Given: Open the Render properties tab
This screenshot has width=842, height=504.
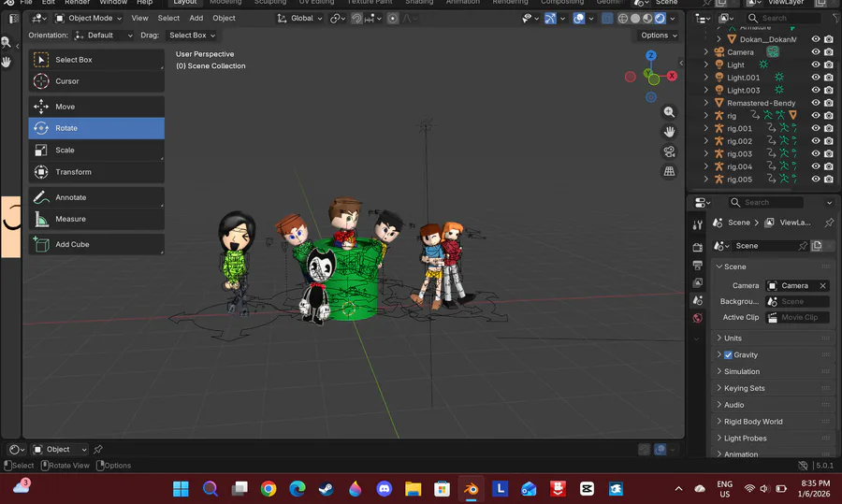Looking at the screenshot, I should (x=698, y=248).
